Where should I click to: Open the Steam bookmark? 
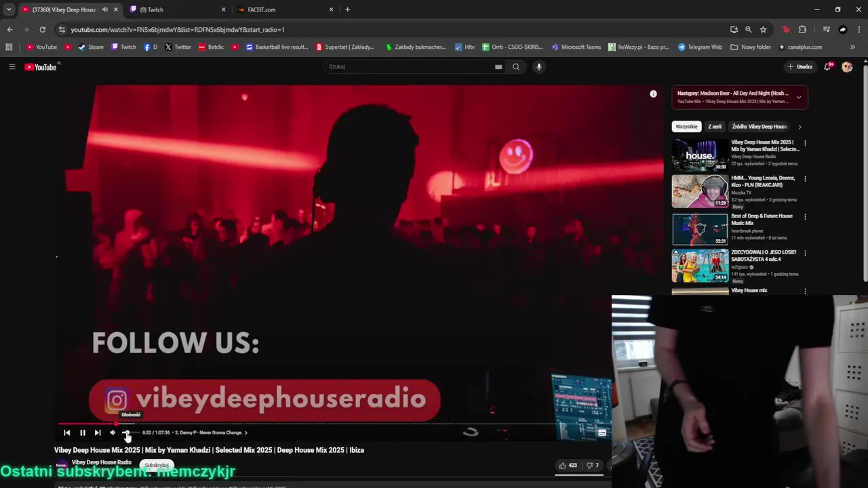click(x=91, y=47)
